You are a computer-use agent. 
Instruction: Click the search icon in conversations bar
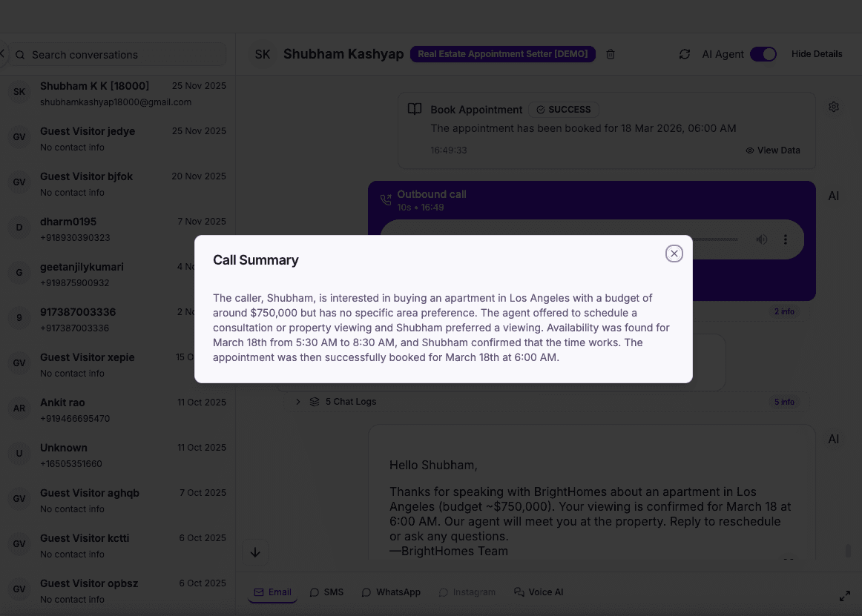pos(20,54)
